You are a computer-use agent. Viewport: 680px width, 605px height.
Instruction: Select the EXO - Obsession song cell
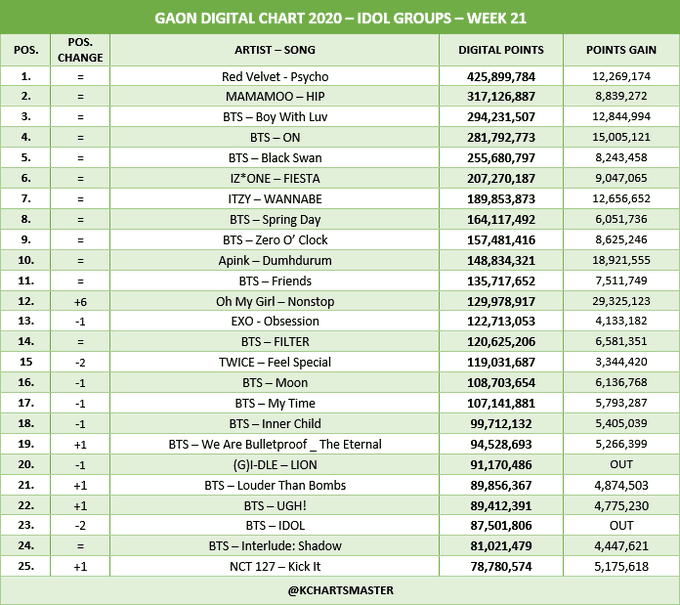pos(275,321)
